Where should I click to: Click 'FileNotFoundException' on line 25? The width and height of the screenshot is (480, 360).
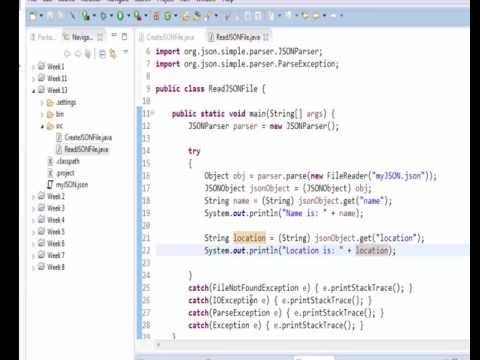point(255,288)
